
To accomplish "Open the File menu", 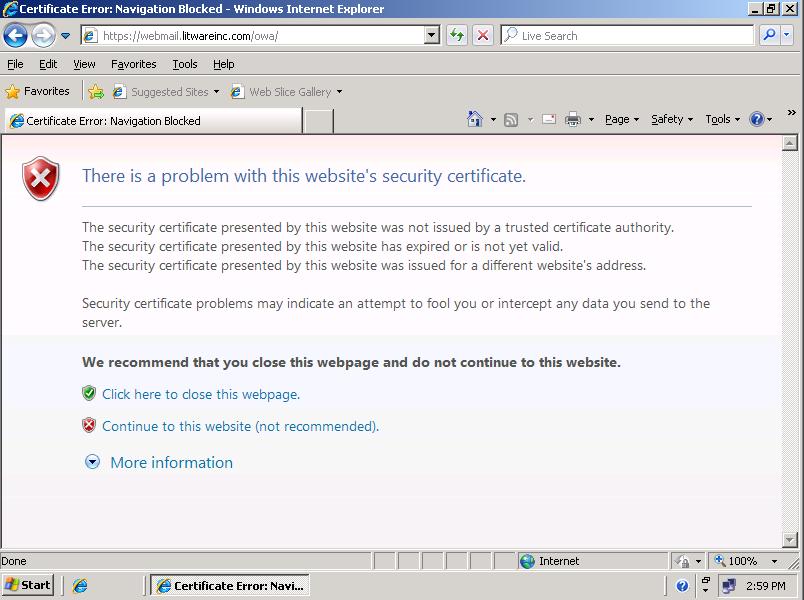I will tap(15, 64).
